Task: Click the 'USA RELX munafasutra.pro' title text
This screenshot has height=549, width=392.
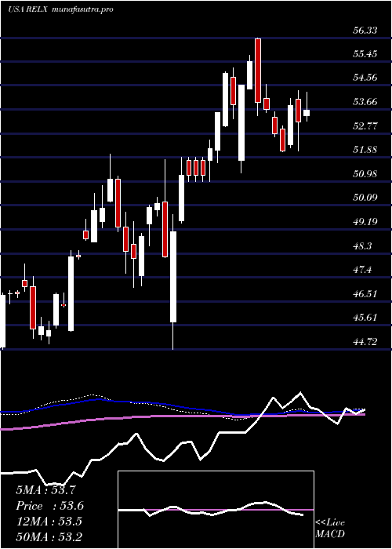Action: (x=60, y=9)
